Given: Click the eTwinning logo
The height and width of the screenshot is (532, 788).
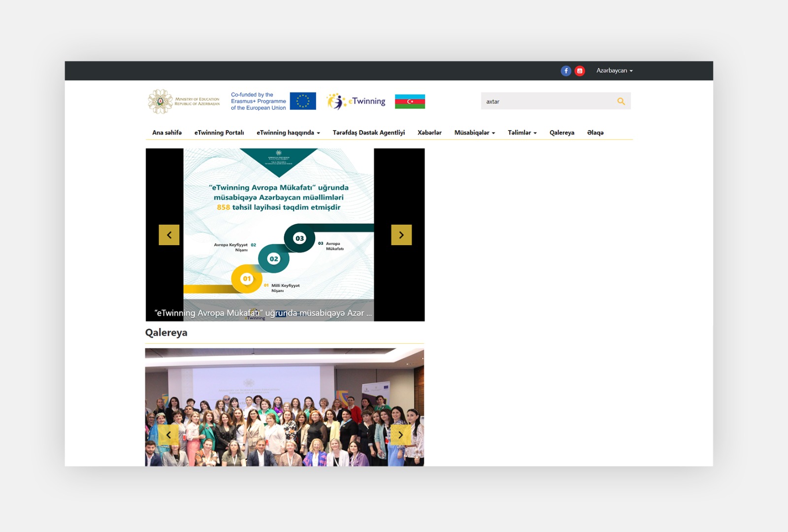Looking at the screenshot, I should tap(356, 100).
